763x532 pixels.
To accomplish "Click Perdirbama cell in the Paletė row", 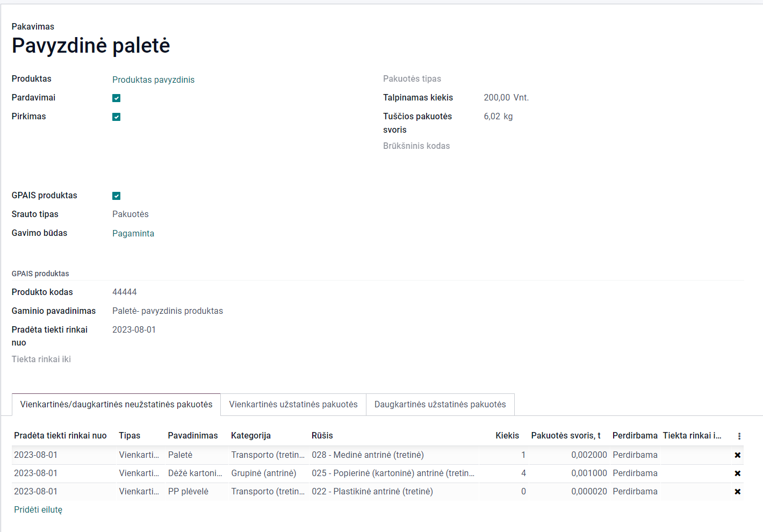I will click(635, 455).
